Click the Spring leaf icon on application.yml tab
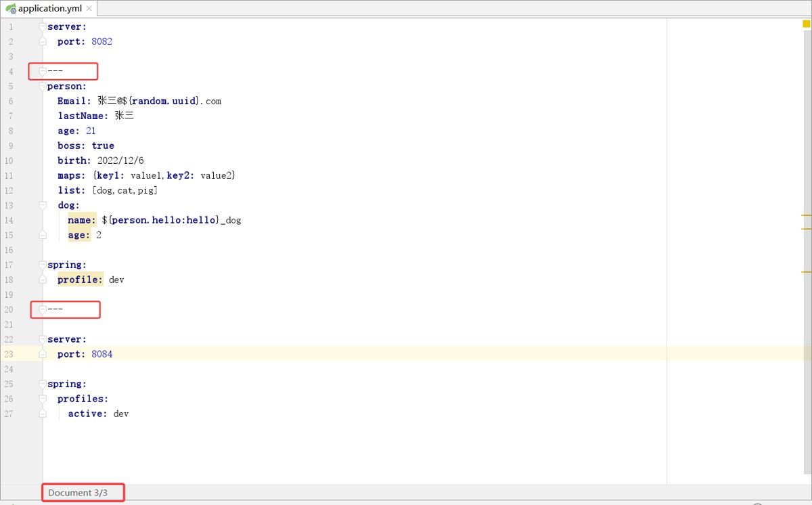 point(12,9)
